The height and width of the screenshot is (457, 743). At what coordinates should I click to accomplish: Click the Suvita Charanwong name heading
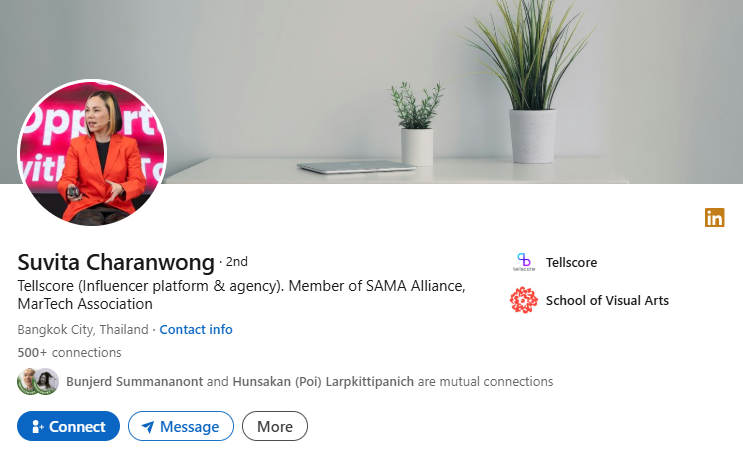coord(116,262)
